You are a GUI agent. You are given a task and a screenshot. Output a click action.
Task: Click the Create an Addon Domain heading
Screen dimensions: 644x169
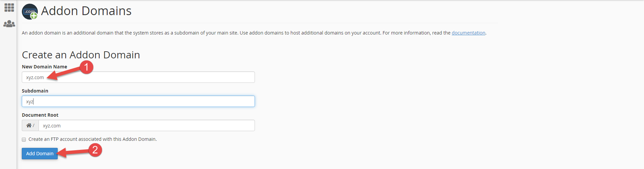[81, 55]
